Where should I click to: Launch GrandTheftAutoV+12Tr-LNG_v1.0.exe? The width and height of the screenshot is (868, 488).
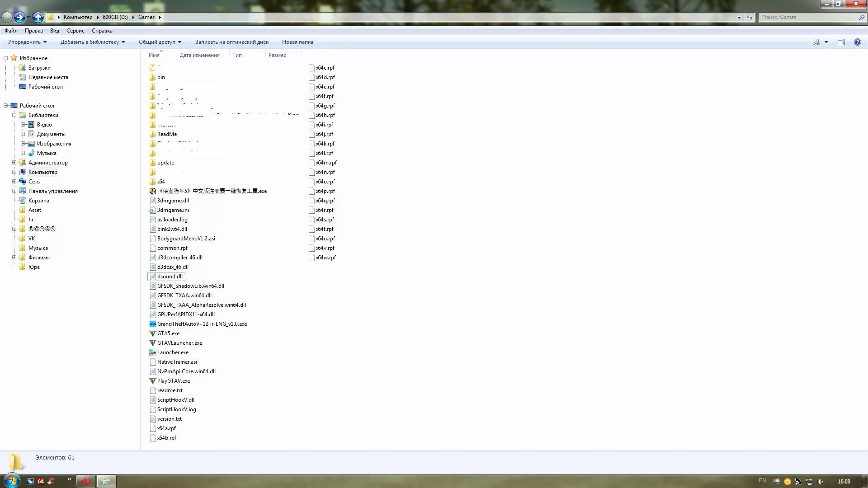[202, 324]
